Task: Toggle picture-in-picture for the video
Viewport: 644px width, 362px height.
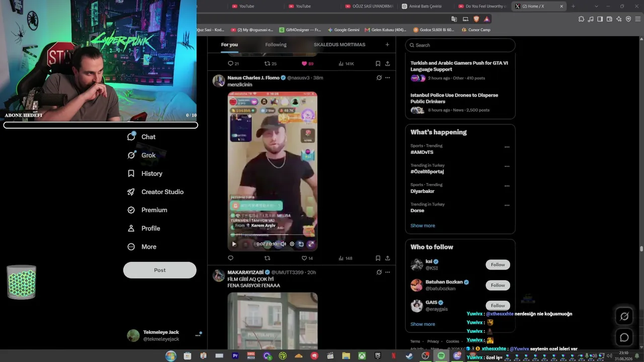Action: point(301,244)
